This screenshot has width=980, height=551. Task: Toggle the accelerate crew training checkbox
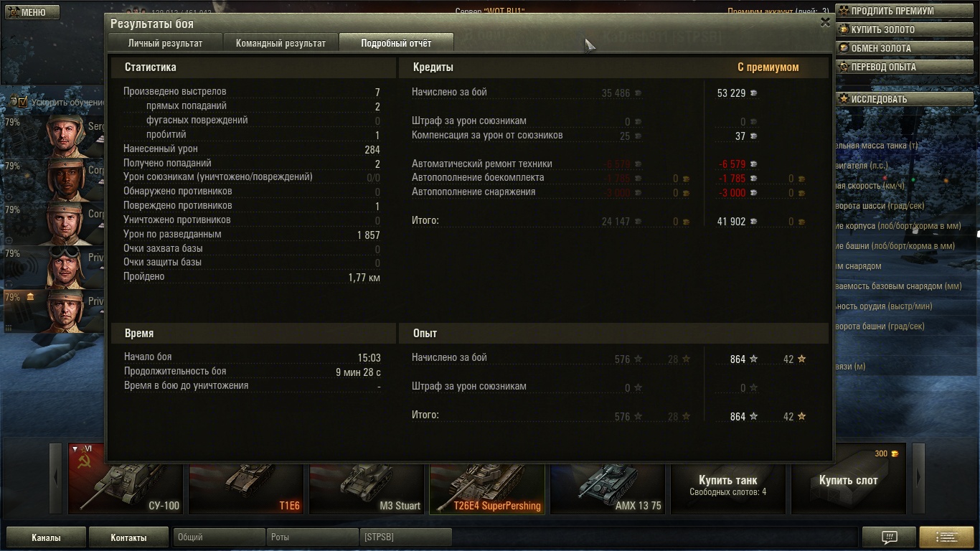coord(23,102)
